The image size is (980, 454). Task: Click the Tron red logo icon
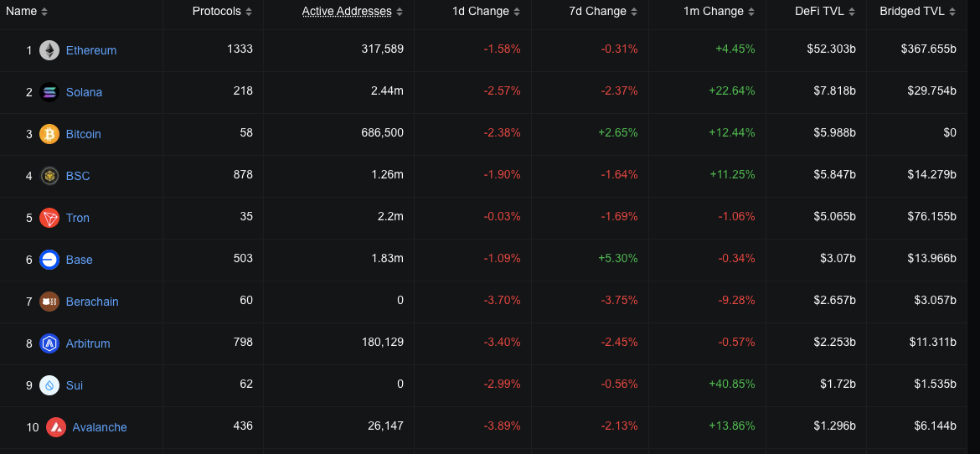coord(49,218)
